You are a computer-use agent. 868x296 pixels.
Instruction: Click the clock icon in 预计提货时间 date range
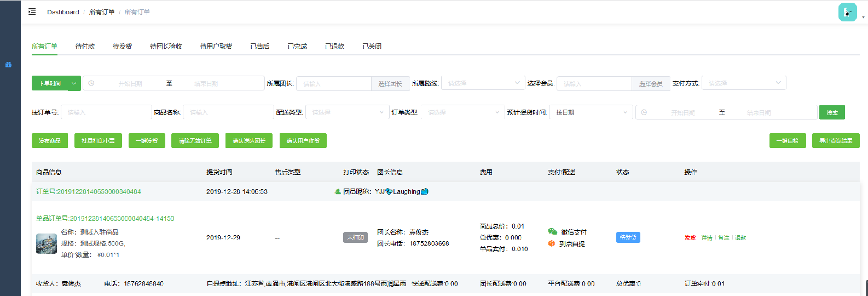[x=644, y=112]
